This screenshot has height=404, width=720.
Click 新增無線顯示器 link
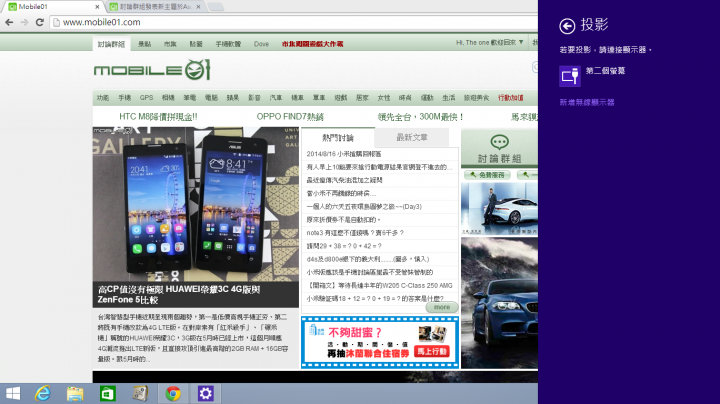[x=587, y=102]
